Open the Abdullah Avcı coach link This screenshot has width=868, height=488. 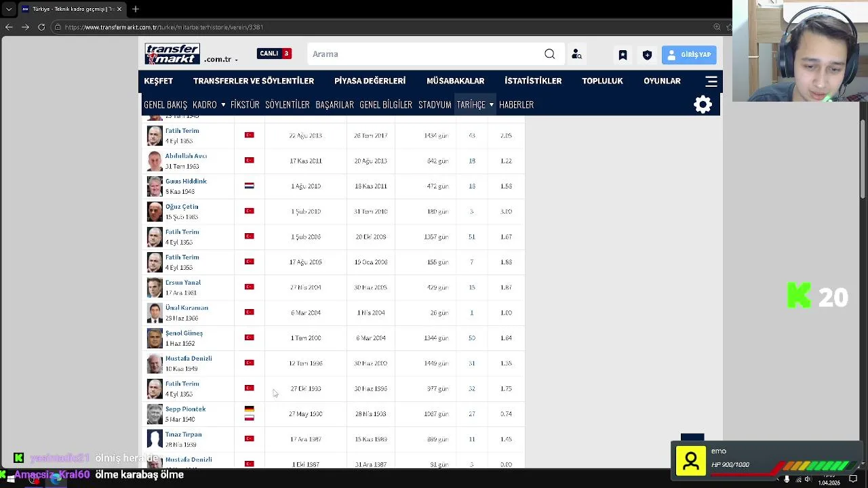pyautogui.click(x=186, y=156)
